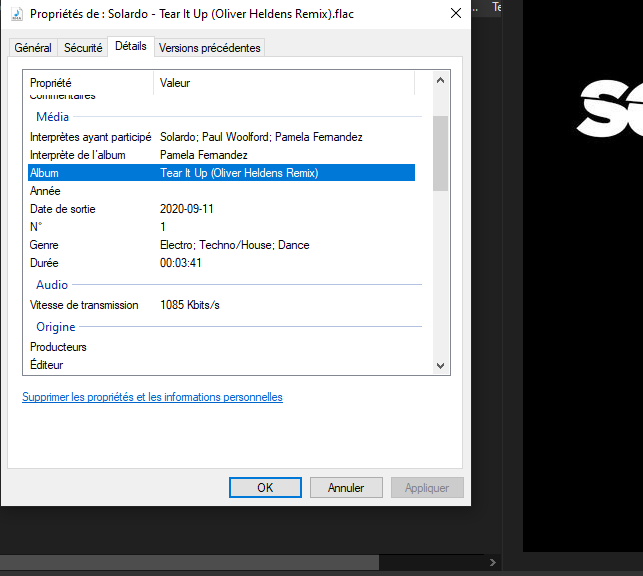
Task: Switch to the Sécurité tab
Action: pyautogui.click(x=83, y=48)
